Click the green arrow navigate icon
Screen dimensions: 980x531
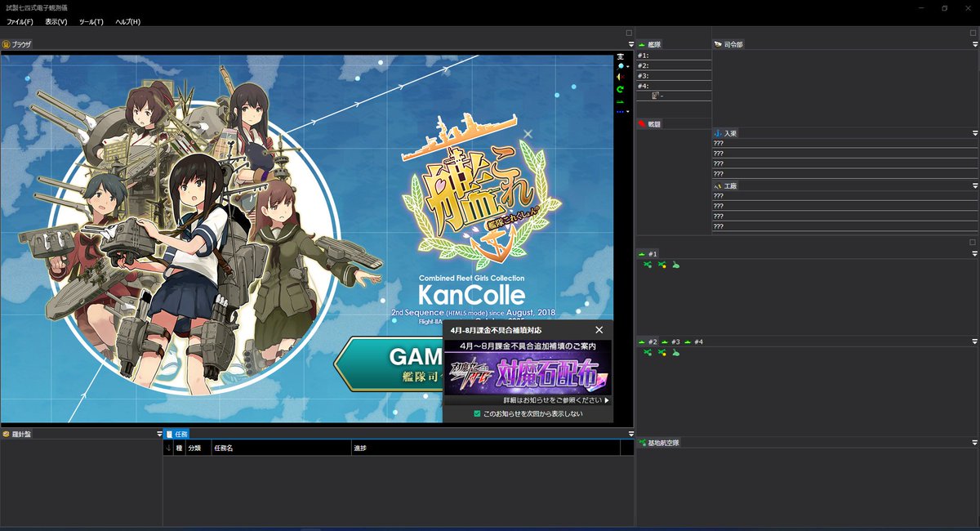[x=621, y=100]
